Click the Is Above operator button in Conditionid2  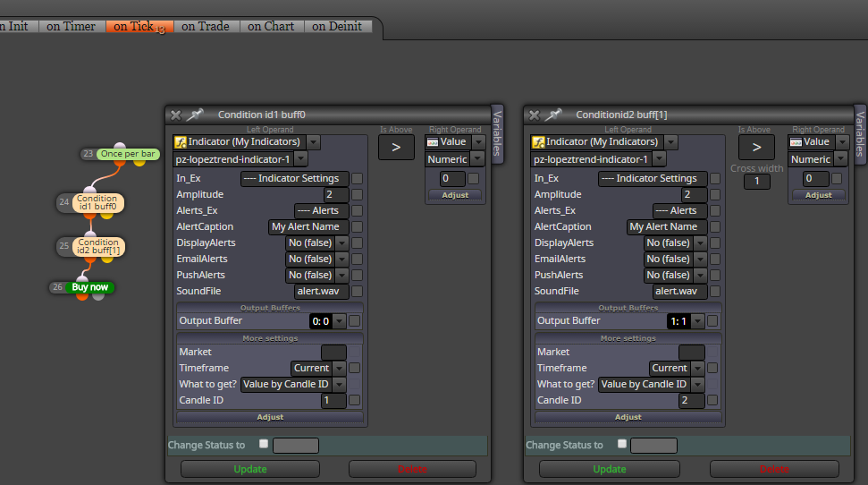756,148
